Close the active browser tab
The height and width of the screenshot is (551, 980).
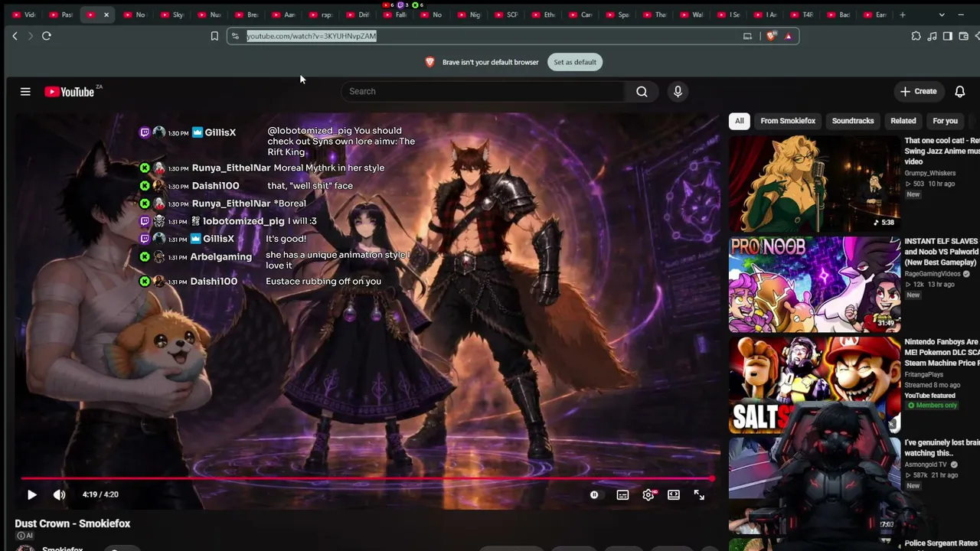[x=106, y=15]
